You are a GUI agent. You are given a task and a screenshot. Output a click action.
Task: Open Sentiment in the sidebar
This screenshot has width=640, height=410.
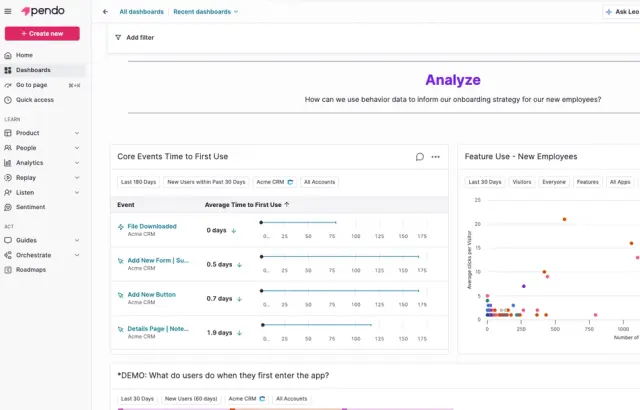pyautogui.click(x=43, y=207)
